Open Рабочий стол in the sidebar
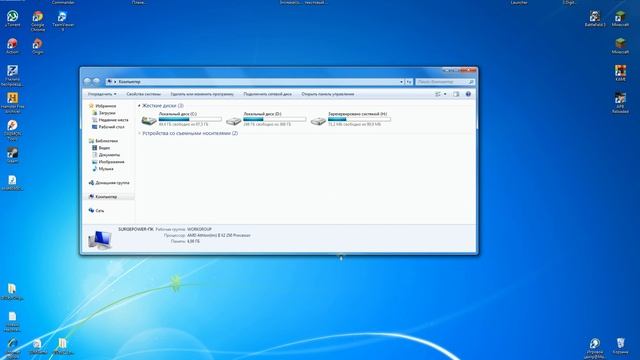Screen dimensions: 640x360 point(111,127)
